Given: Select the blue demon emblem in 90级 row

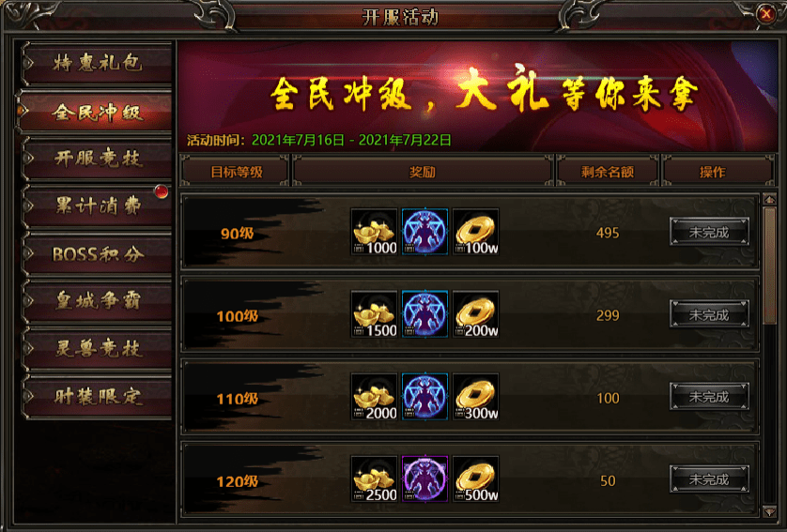Looking at the screenshot, I should point(424,232).
